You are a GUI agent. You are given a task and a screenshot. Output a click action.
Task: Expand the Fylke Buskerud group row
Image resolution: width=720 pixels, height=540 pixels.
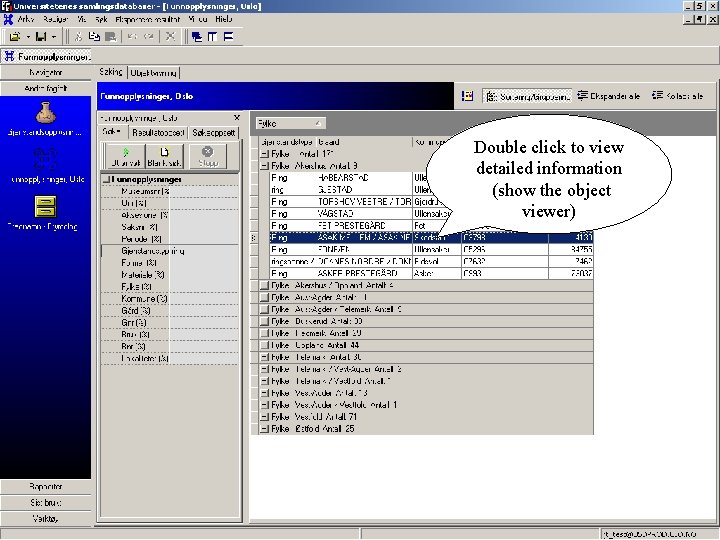[264, 321]
